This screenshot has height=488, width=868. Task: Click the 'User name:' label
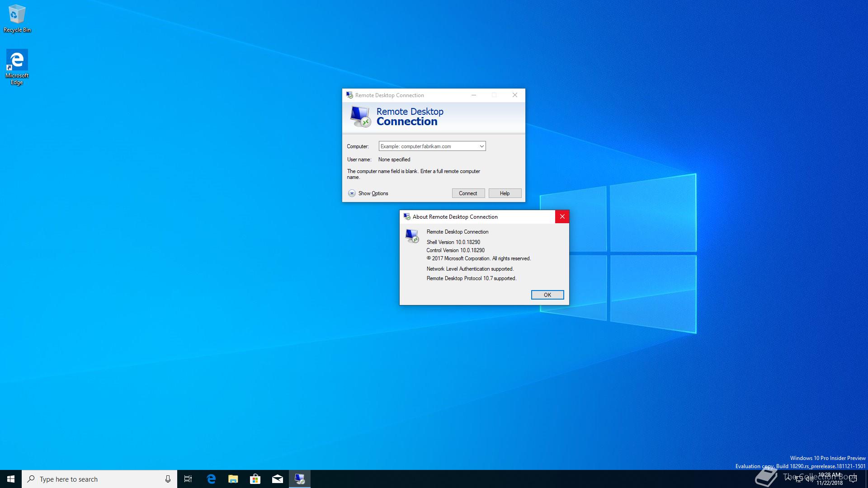click(x=359, y=160)
